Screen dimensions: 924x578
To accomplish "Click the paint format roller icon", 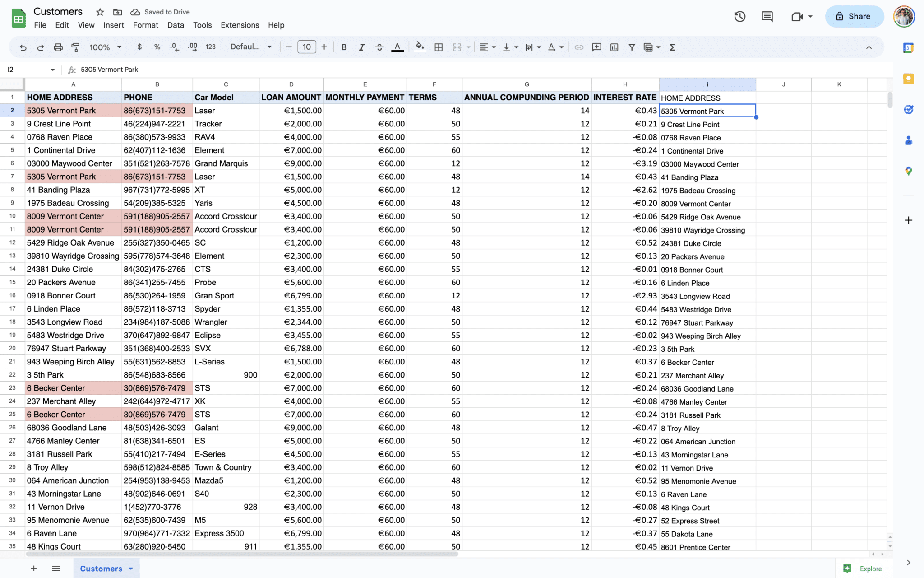I will click(75, 47).
